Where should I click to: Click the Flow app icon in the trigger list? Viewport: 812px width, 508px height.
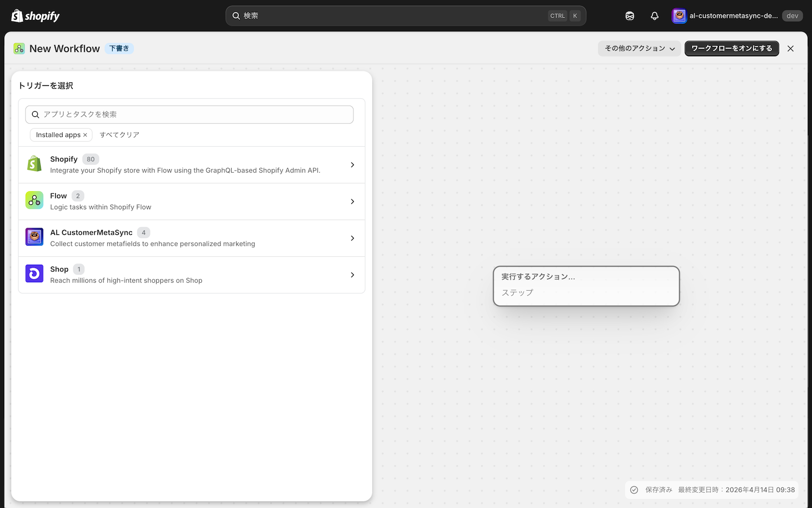coord(34,200)
